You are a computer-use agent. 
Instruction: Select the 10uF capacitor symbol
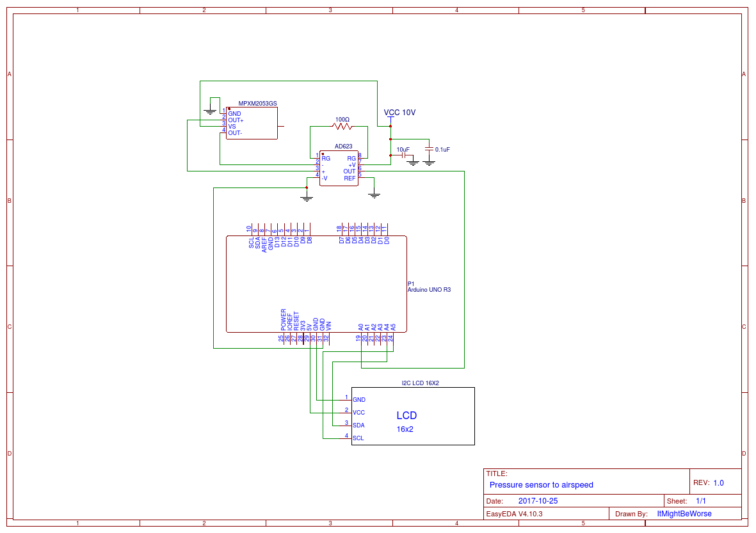pyautogui.click(x=405, y=154)
